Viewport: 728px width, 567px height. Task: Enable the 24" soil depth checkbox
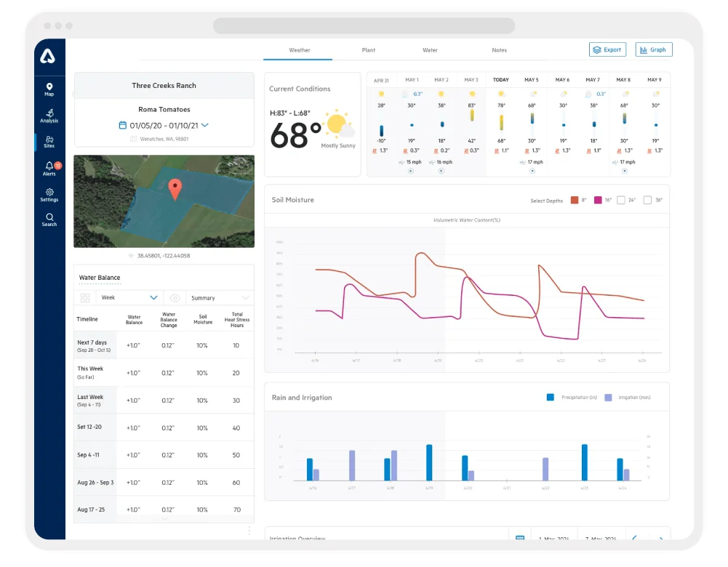[621, 200]
